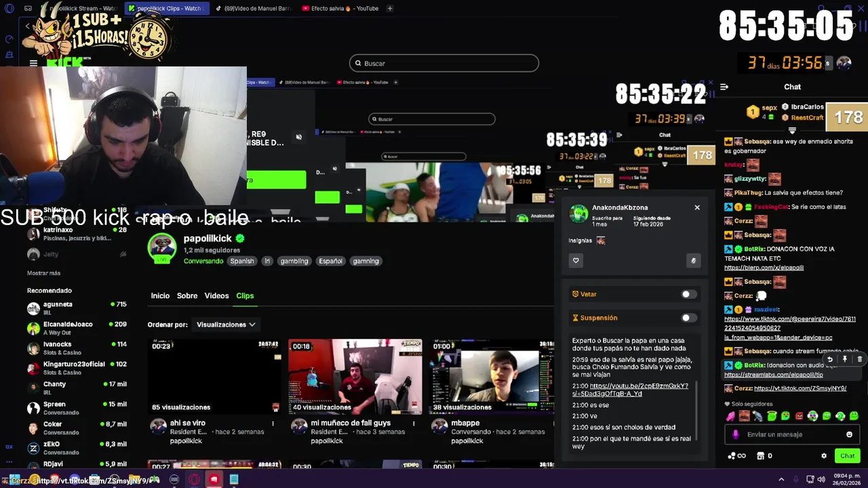Screen dimensions: 868x488
Task: Open raazieel's tiktok.com video link
Action: tap(790, 328)
